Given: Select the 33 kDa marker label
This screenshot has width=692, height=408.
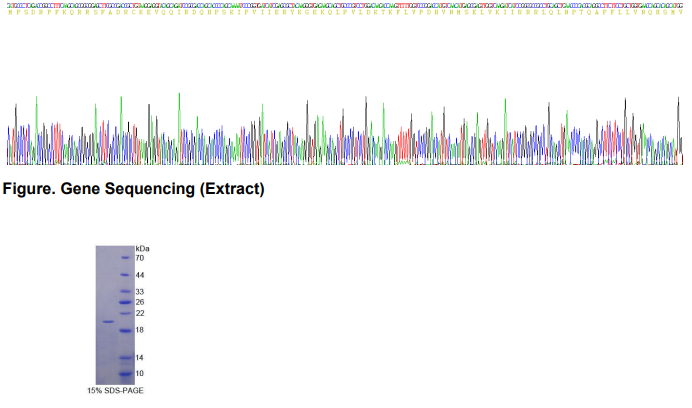Looking at the screenshot, I should (x=140, y=292).
